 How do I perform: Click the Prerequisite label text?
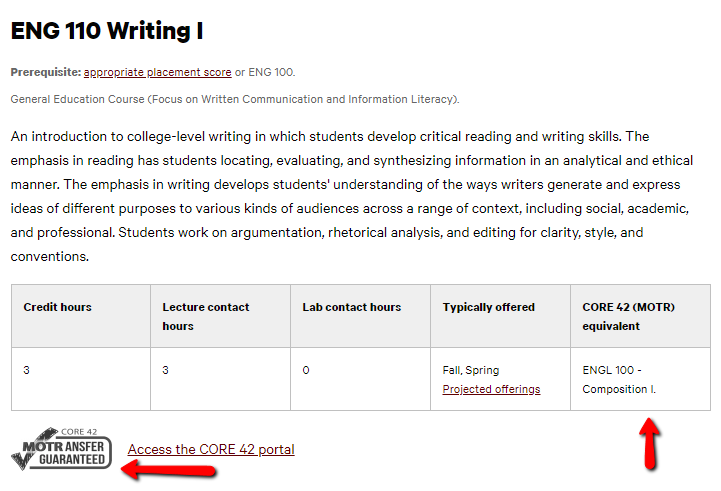tap(45, 72)
